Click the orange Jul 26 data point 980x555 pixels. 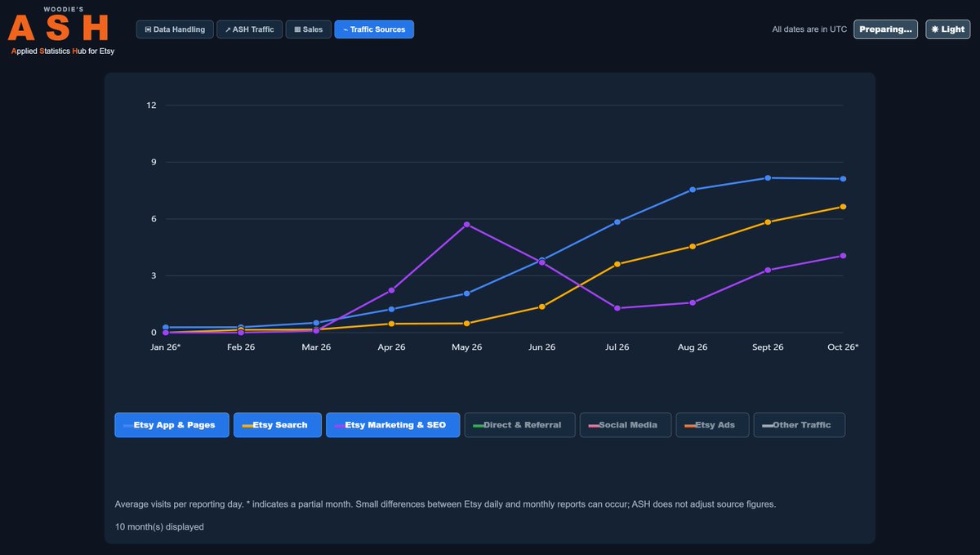(x=617, y=264)
